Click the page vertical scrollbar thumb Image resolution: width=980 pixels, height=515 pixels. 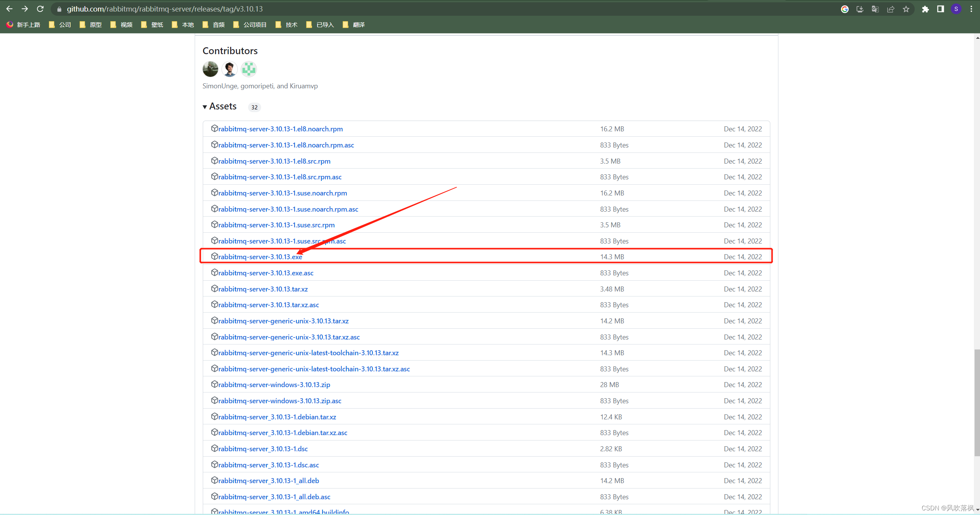tap(977, 403)
